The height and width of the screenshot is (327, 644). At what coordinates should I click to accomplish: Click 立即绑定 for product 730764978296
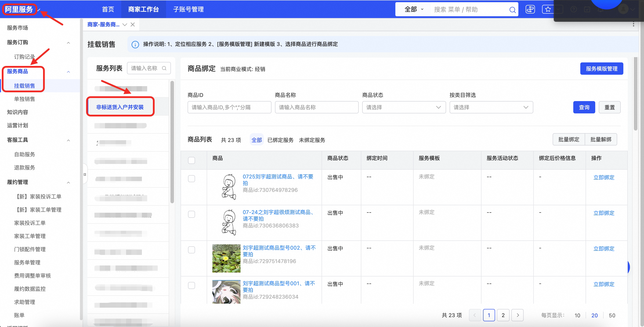[604, 177]
